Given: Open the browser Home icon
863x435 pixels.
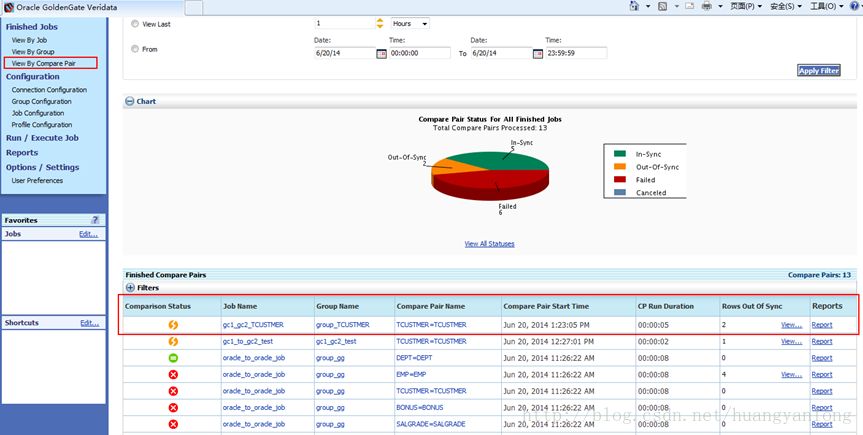Looking at the screenshot, I should pos(634,6).
